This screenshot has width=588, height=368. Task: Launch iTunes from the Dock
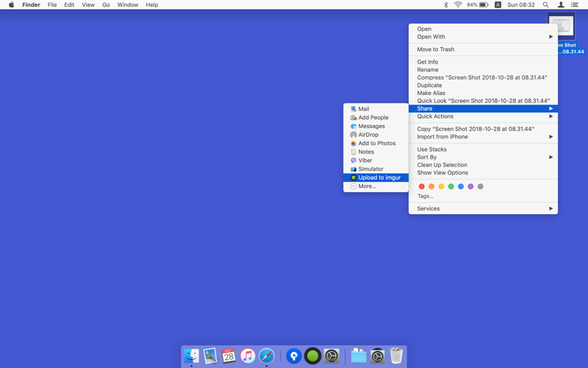pyautogui.click(x=248, y=356)
